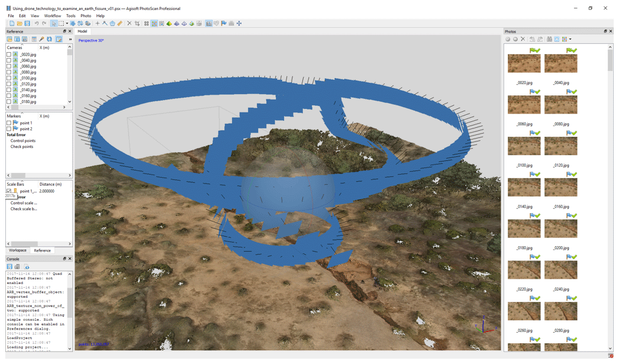Select the _0040.jpg photo thumbnail
This screenshot has height=364, width=619.
[x=560, y=64]
